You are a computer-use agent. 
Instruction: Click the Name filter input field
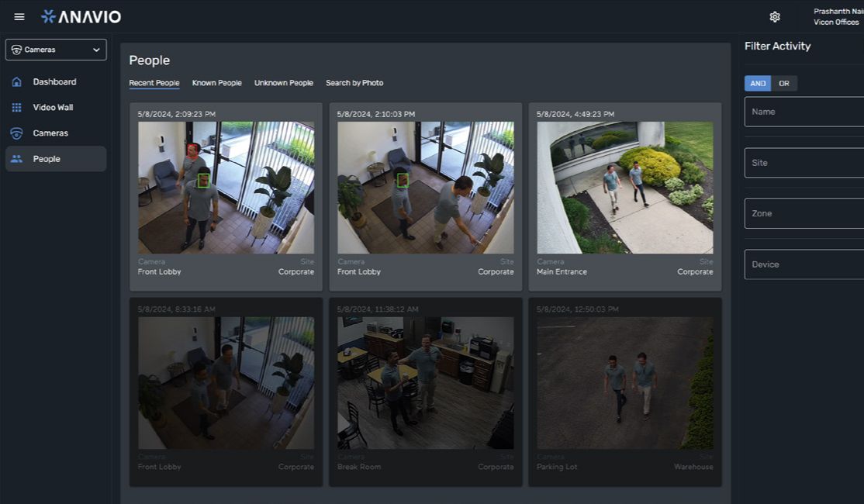(x=804, y=112)
